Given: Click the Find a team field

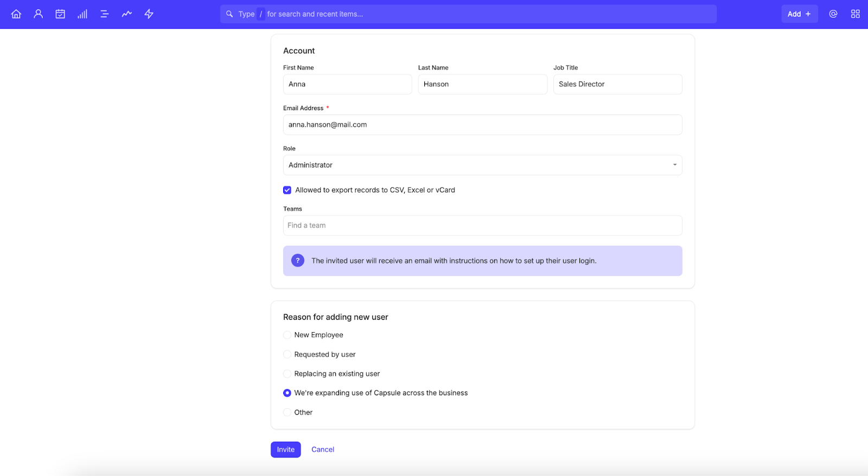Looking at the screenshot, I should pos(482,225).
